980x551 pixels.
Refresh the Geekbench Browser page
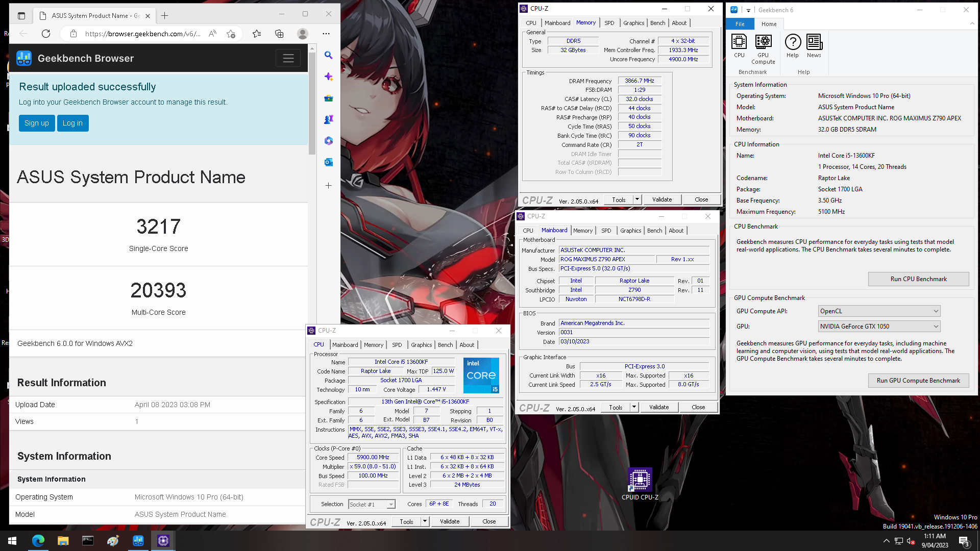[x=46, y=34]
